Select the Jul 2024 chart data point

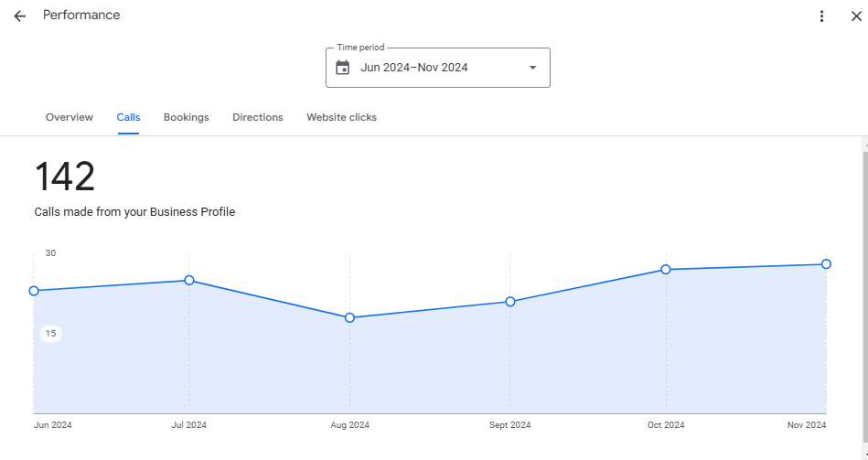pyautogui.click(x=189, y=280)
